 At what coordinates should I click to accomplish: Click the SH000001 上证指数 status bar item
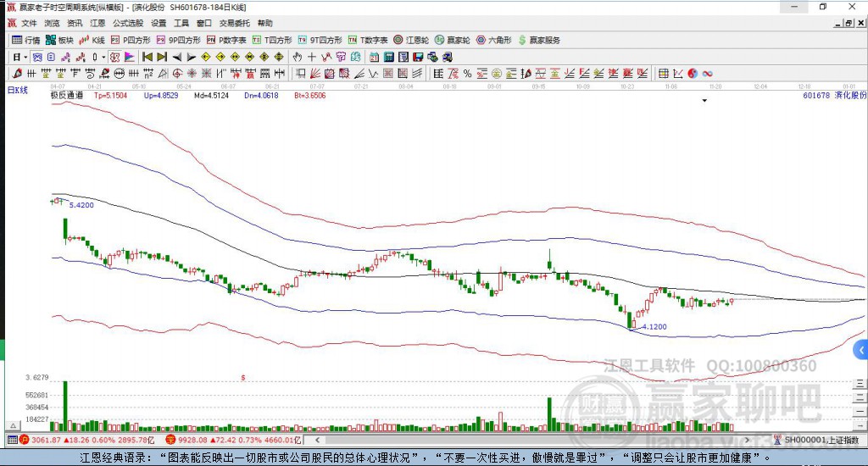coord(821,440)
